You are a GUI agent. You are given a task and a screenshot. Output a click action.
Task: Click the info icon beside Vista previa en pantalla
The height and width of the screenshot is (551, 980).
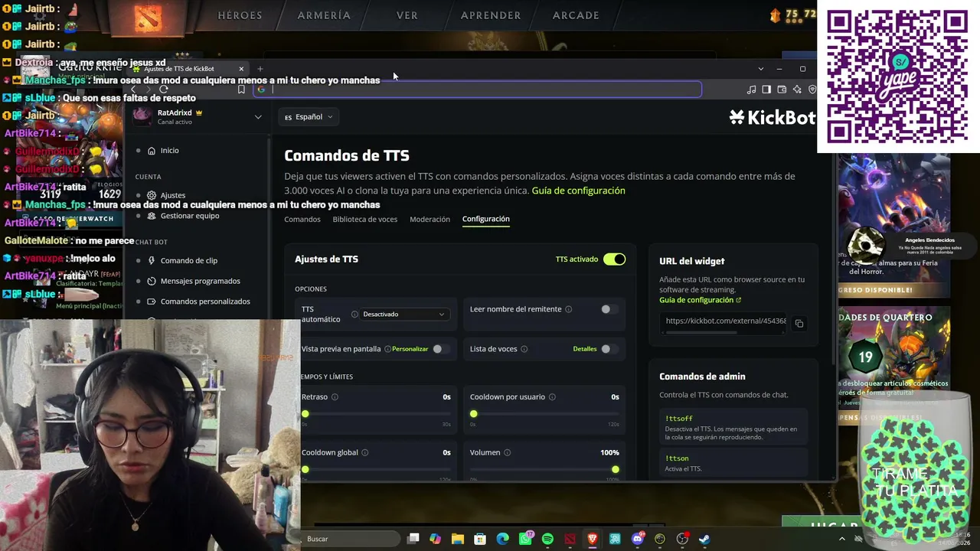tap(387, 349)
